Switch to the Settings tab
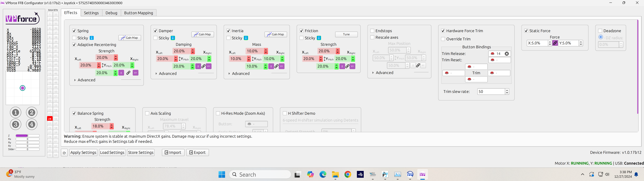This screenshot has height=181, width=644. pyautogui.click(x=91, y=13)
